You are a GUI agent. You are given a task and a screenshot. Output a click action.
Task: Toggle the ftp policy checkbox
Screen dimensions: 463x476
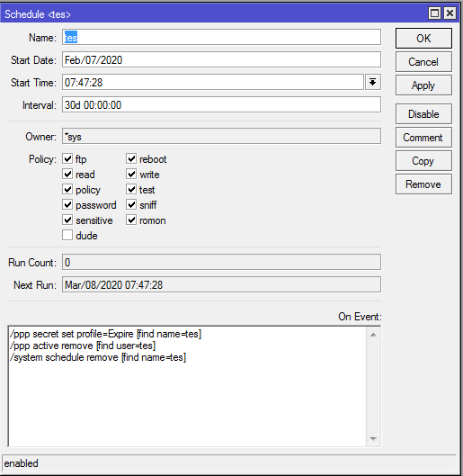click(x=67, y=158)
